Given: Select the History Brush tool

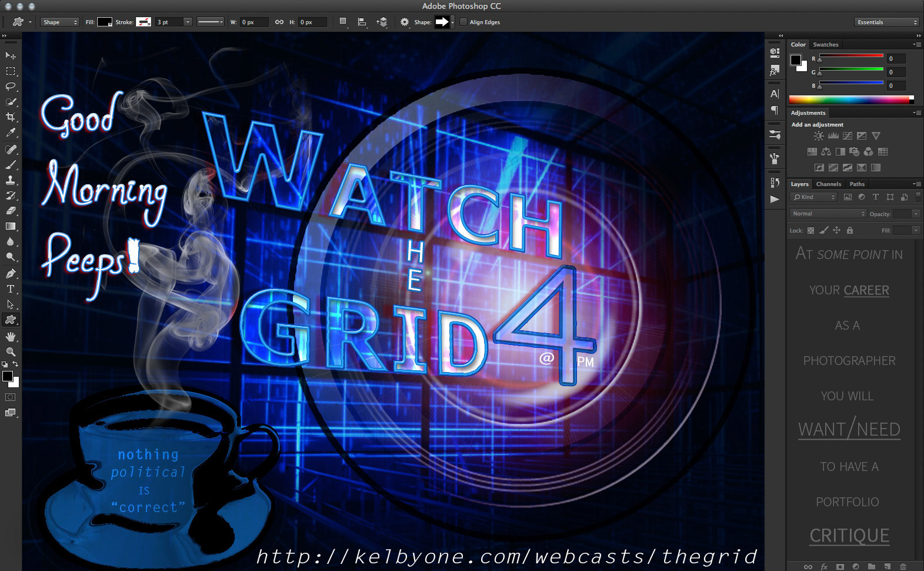Looking at the screenshot, I should (11, 195).
